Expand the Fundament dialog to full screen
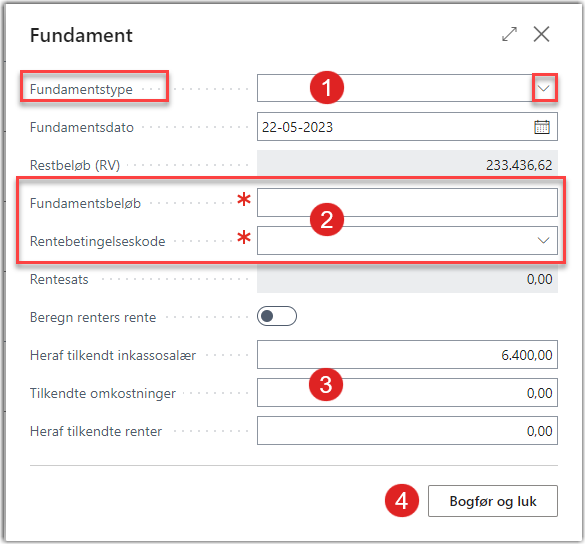Image resolution: width=586 pixels, height=545 pixels. (509, 34)
